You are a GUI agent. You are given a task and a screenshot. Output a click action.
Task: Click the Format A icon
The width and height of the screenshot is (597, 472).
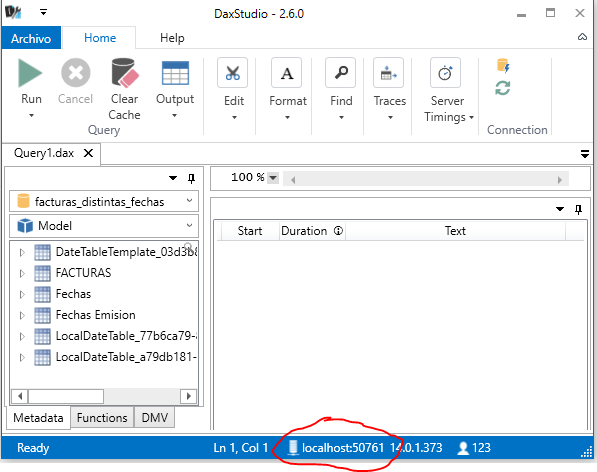coord(287,73)
